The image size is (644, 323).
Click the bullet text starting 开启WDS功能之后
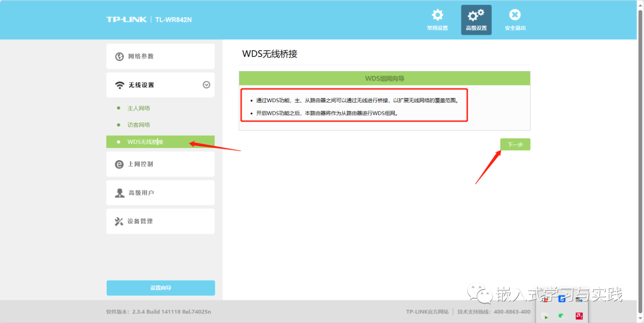coord(327,113)
